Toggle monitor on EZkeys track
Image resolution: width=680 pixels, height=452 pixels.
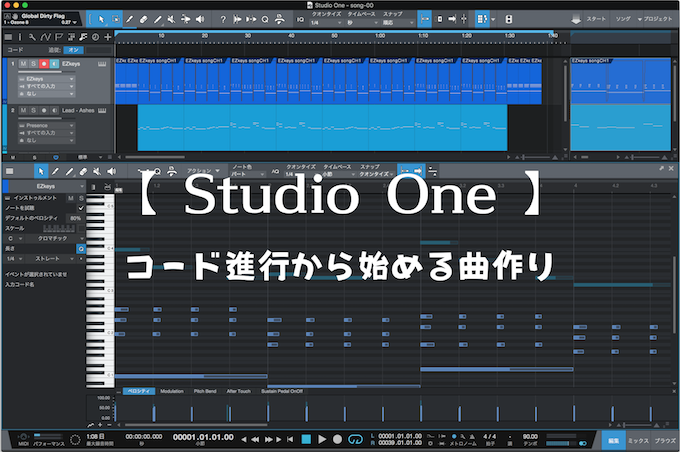(54, 64)
